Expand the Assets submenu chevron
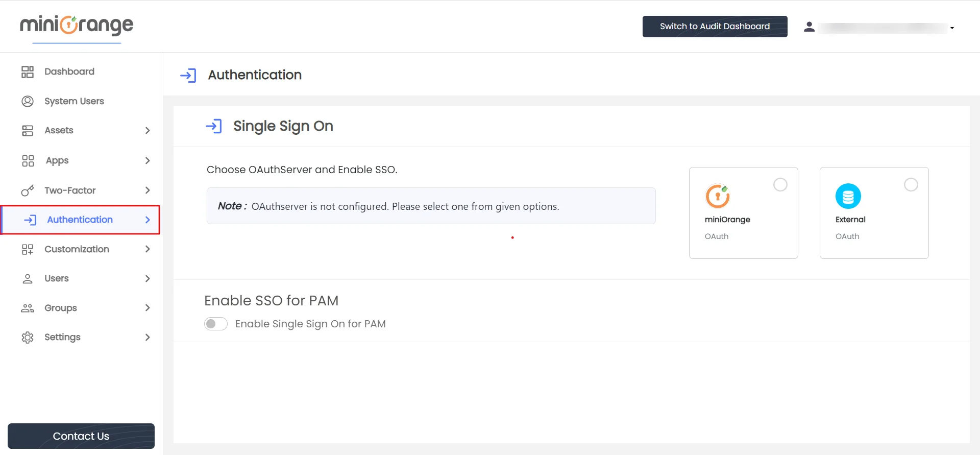 (x=148, y=131)
